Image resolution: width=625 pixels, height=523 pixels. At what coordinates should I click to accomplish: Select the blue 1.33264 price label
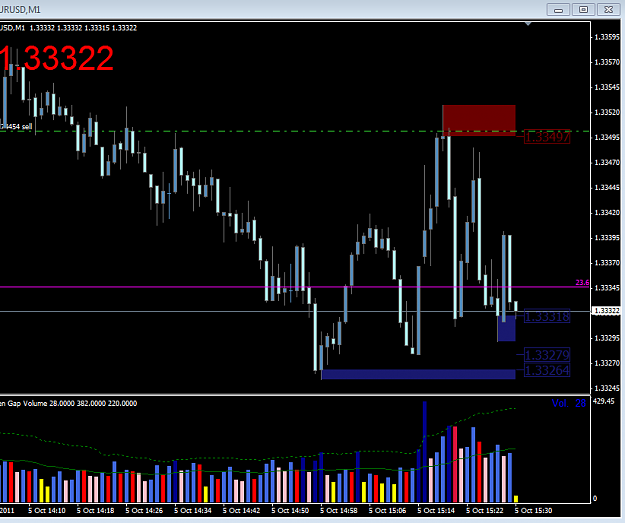click(547, 370)
